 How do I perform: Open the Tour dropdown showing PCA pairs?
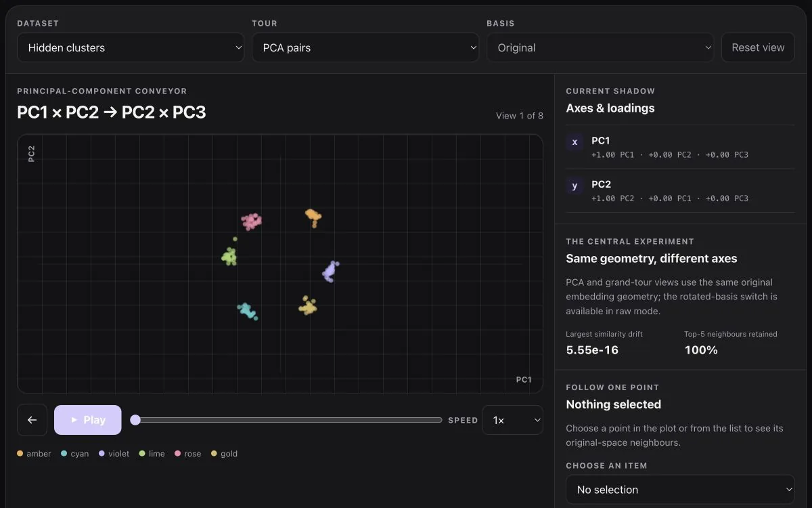tap(365, 48)
